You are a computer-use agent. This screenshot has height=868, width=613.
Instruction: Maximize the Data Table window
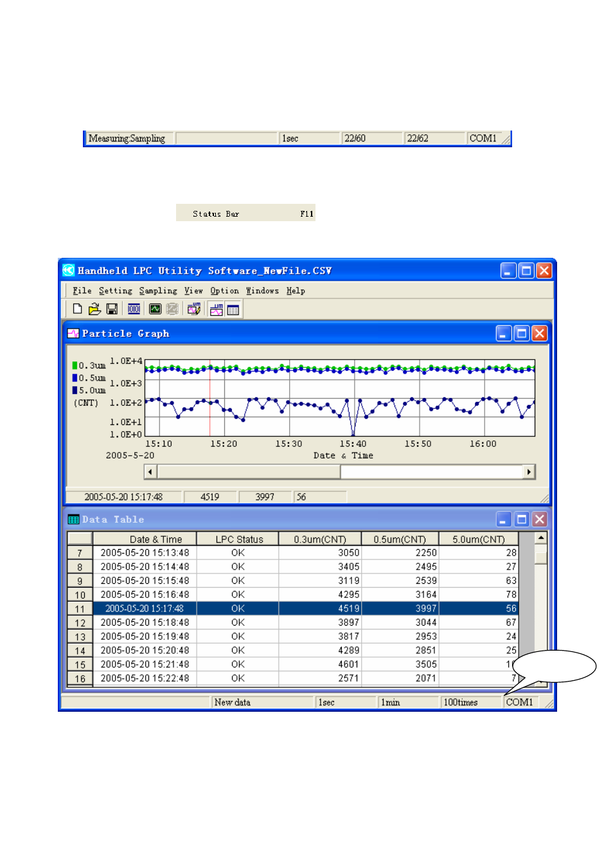[522, 519]
